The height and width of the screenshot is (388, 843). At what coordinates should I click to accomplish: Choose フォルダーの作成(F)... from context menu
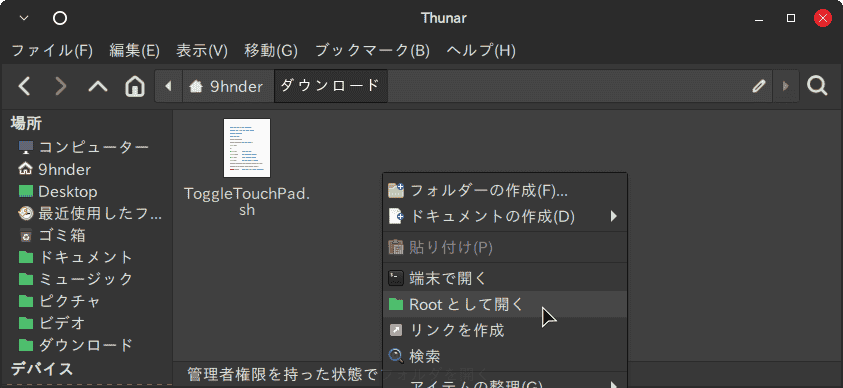pyautogui.click(x=505, y=190)
